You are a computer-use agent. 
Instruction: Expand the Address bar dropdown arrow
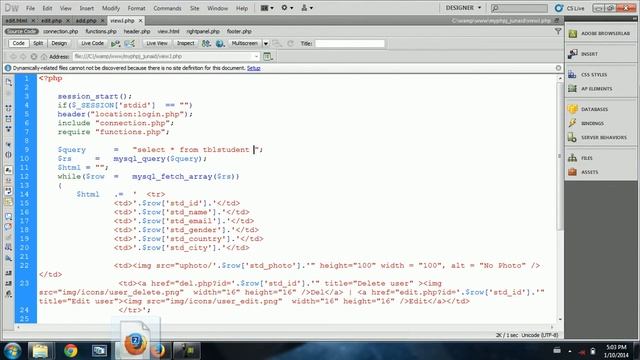(x=256, y=57)
